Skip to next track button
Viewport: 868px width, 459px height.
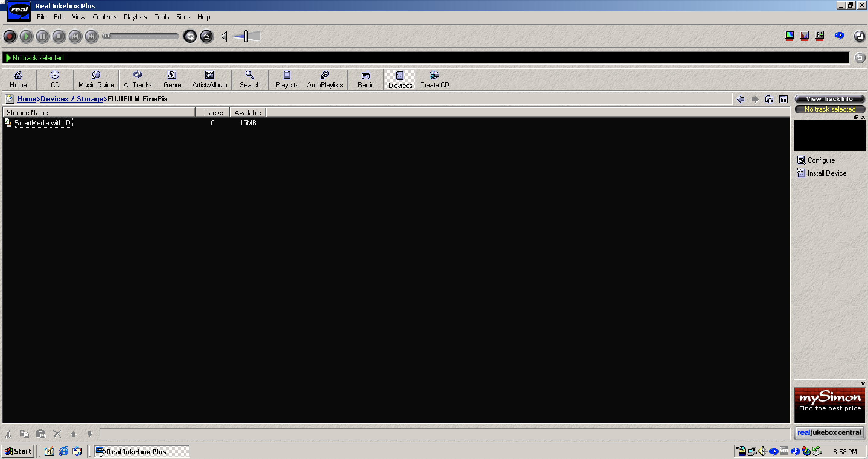(x=91, y=36)
